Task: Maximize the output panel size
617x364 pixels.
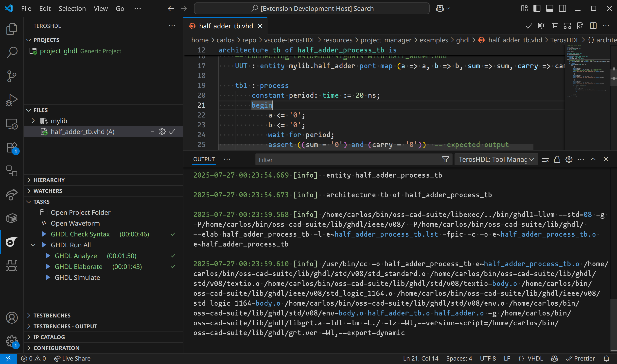Action: [593, 159]
